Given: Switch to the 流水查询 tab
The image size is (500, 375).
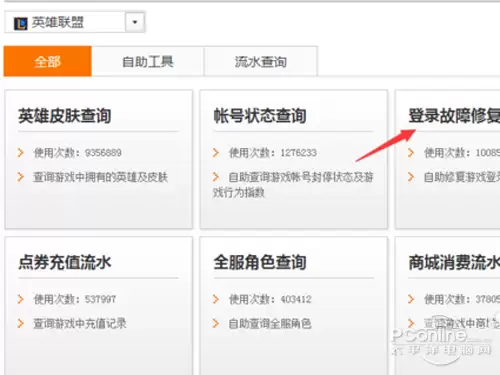Looking at the screenshot, I should tap(261, 62).
